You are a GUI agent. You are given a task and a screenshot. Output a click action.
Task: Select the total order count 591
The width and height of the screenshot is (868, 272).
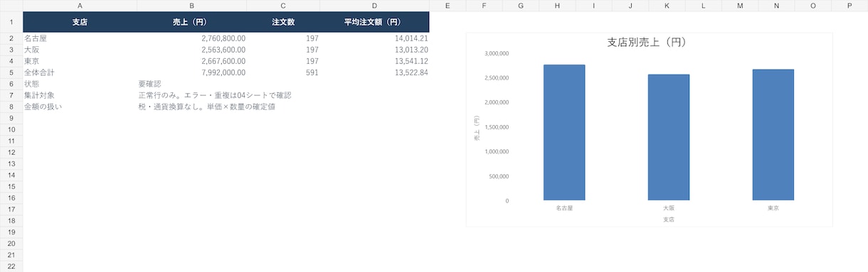283,72
